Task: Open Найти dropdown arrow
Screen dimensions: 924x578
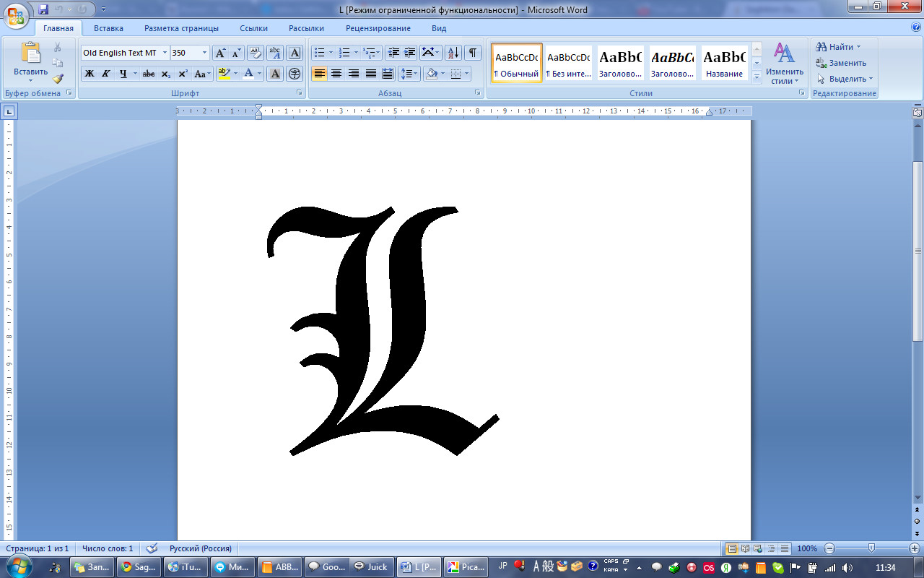Action: [858, 47]
